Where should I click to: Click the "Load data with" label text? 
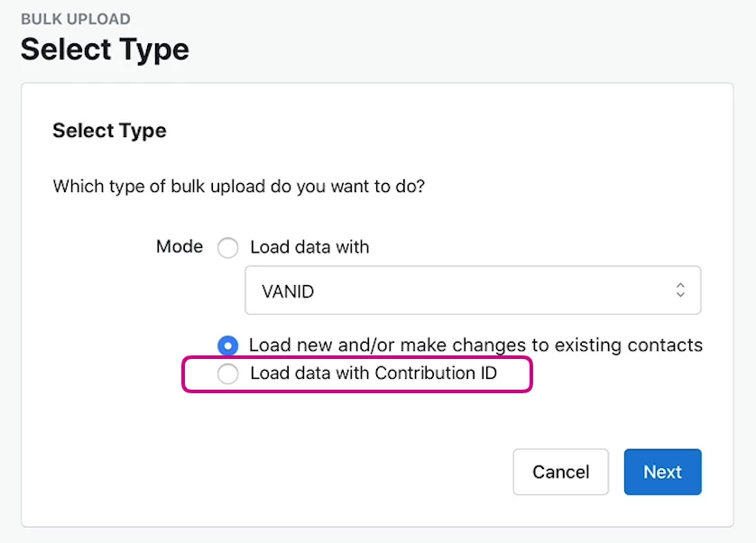(309, 247)
